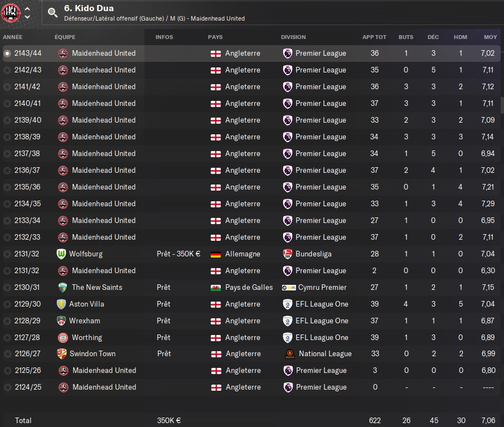Screen dimensions: 504x427
Task: Go to previous player with up chevron
Action: tap(28, 9)
